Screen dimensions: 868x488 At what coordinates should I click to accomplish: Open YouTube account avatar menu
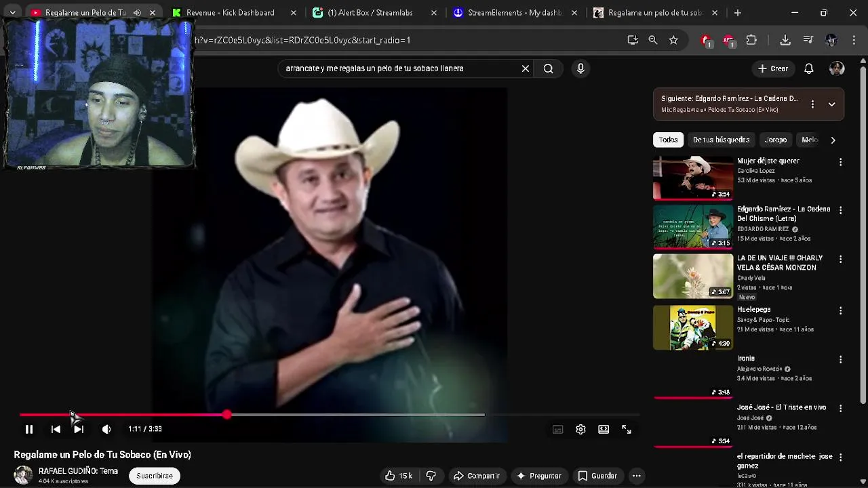pyautogui.click(x=837, y=68)
